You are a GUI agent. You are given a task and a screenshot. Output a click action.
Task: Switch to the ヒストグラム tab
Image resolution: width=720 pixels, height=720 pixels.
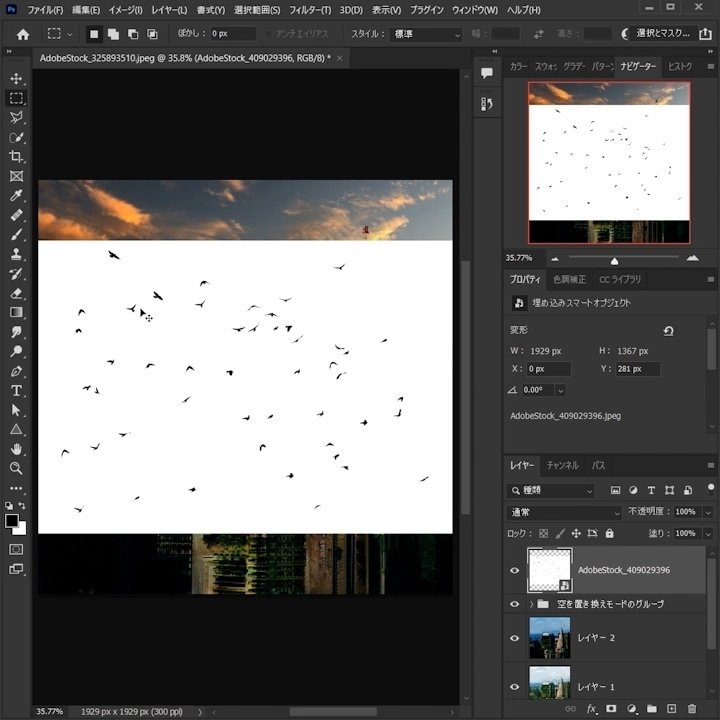(680, 66)
